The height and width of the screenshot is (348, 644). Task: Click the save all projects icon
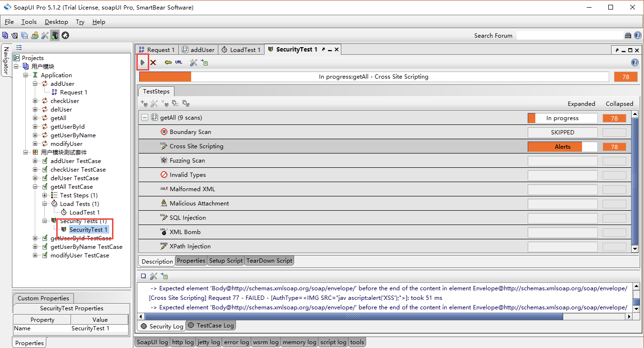click(x=24, y=35)
